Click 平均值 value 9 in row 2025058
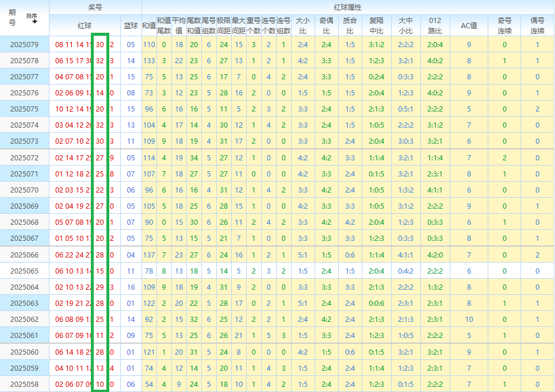The image size is (555, 392). (x=179, y=384)
